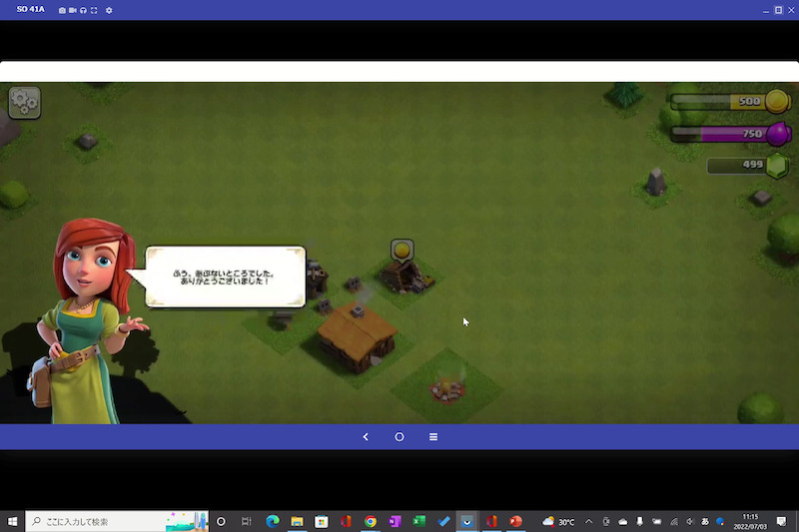Take a screenshot with the camera icon

pos(63,10)
